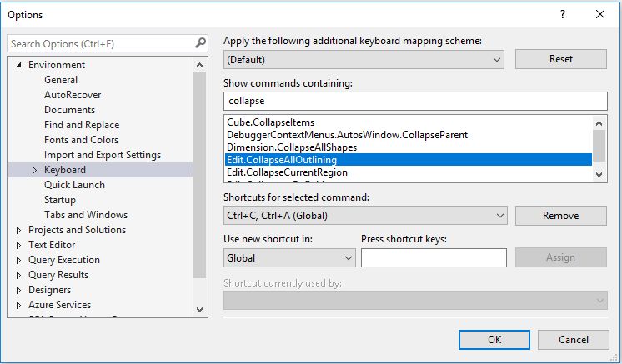Open the Quick Launch page
Screen dimensions: 622x364
coord(74,185)
